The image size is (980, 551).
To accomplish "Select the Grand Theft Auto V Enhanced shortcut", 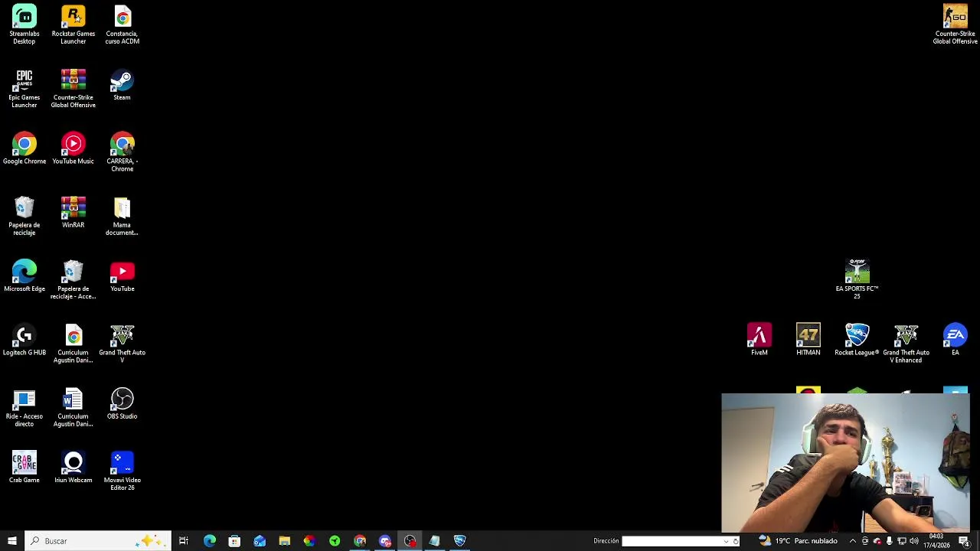I will point(906,344).
